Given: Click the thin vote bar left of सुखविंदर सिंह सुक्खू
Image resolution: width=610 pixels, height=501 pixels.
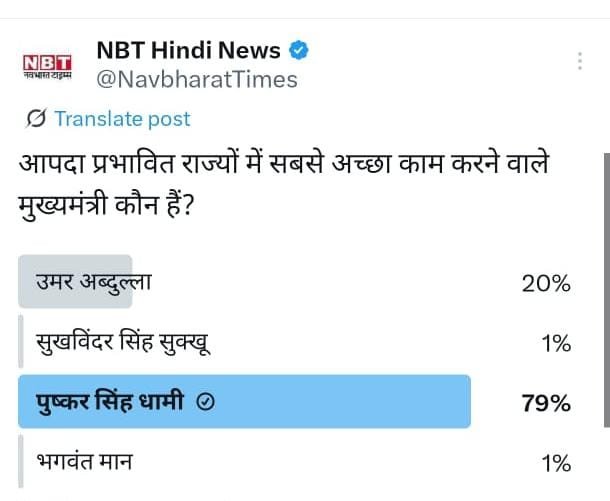Looking at the screenshot, I should pyautogui.click(x=21, y=344).
